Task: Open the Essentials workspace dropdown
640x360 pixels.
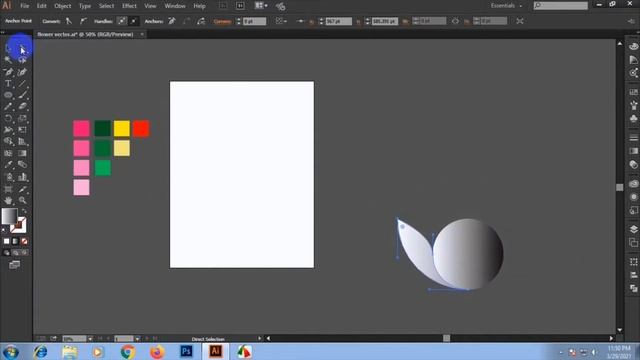Action: (x=506, y=6)
